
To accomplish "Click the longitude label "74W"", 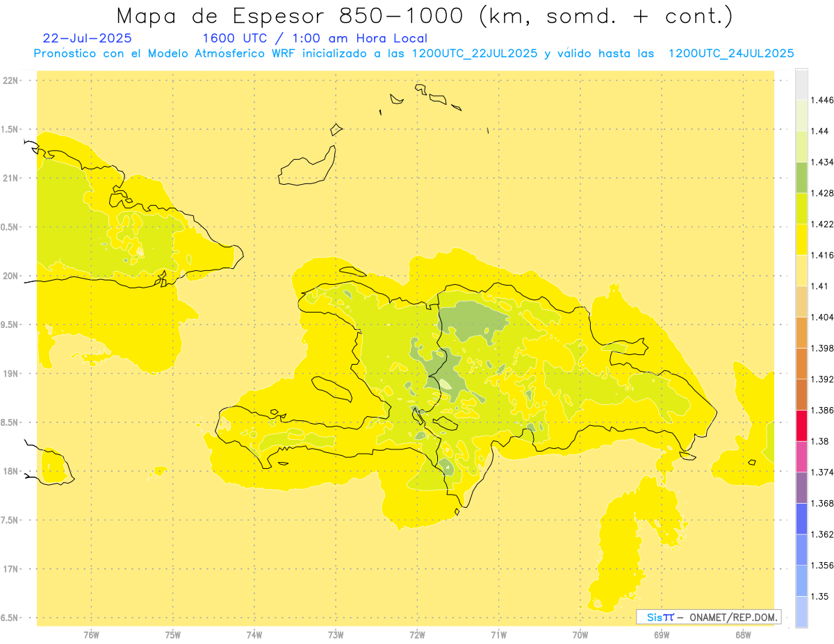I will (x=254, y=634).
